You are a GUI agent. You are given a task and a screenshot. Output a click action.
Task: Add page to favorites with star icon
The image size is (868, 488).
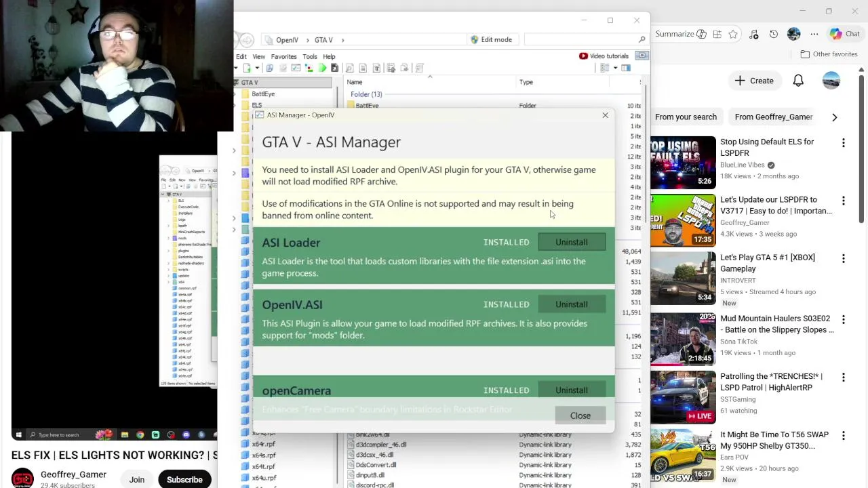click(733, 34)
